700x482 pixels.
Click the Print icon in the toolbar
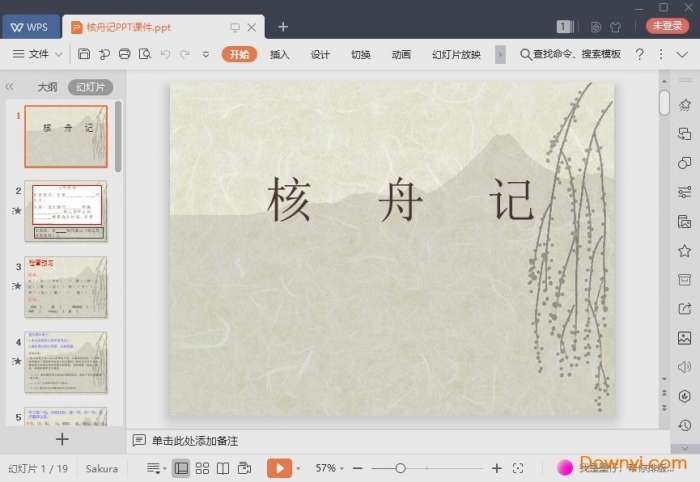click(125, 54)
